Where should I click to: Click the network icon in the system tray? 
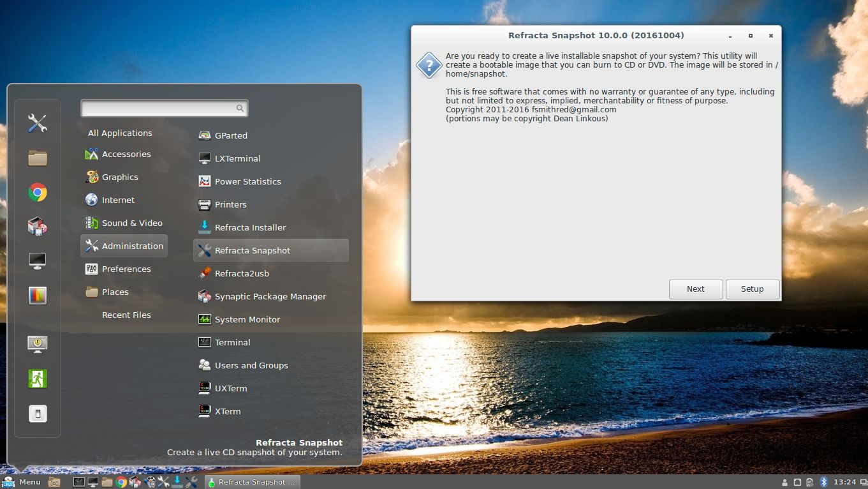coord(797,482)
